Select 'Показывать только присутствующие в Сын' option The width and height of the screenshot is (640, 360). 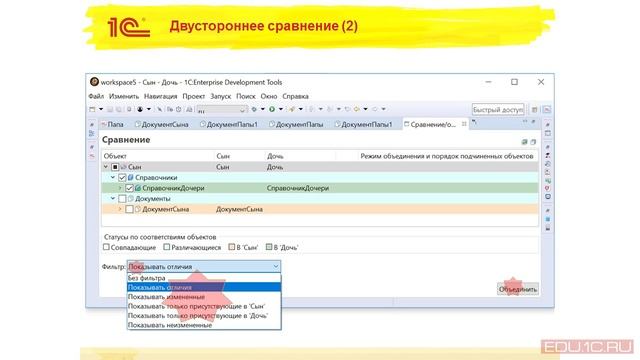click(x=204, y=306)
